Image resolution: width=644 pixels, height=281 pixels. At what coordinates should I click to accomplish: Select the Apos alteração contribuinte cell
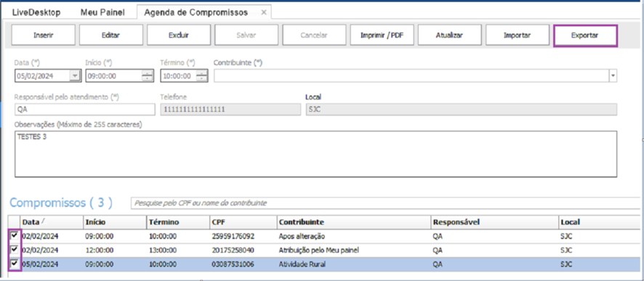[354, 236]
